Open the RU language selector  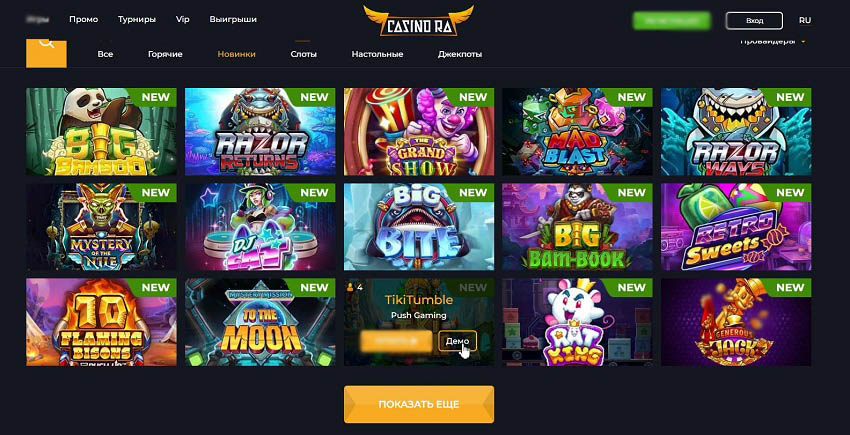click(804, 20)
